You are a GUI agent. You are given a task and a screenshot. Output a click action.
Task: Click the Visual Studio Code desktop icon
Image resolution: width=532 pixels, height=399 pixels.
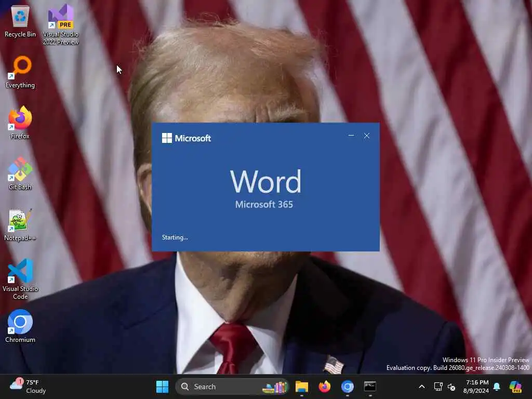[20, 279]
